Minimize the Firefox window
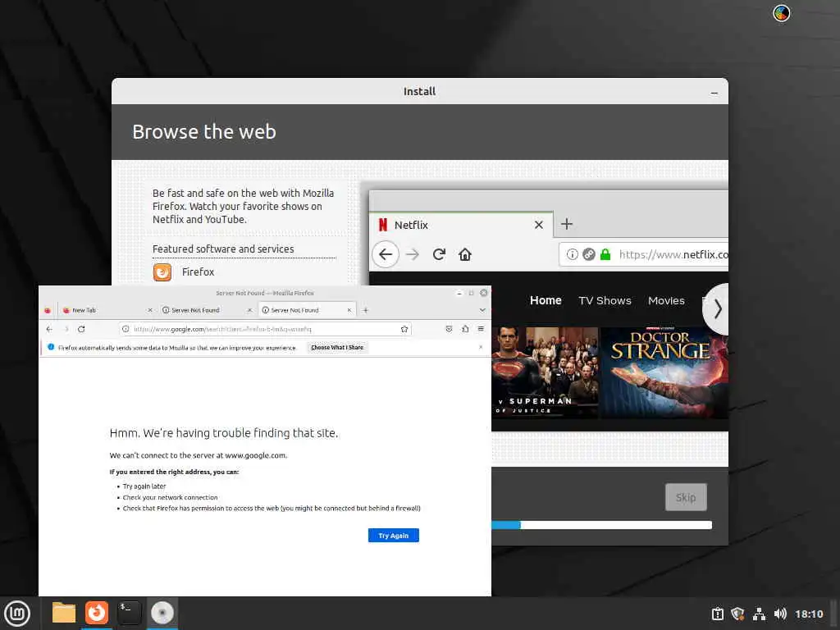The width and height of the screenshot is (840, 630). pos(459,293)
